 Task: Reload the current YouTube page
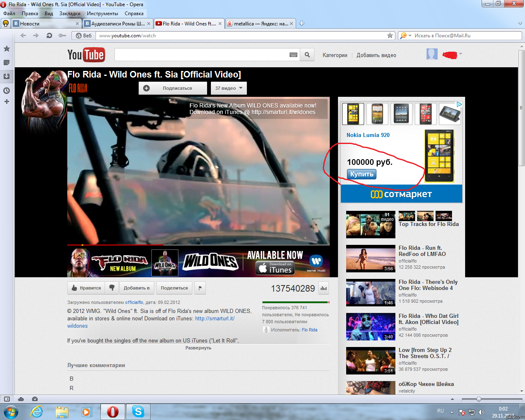(49, 36)
